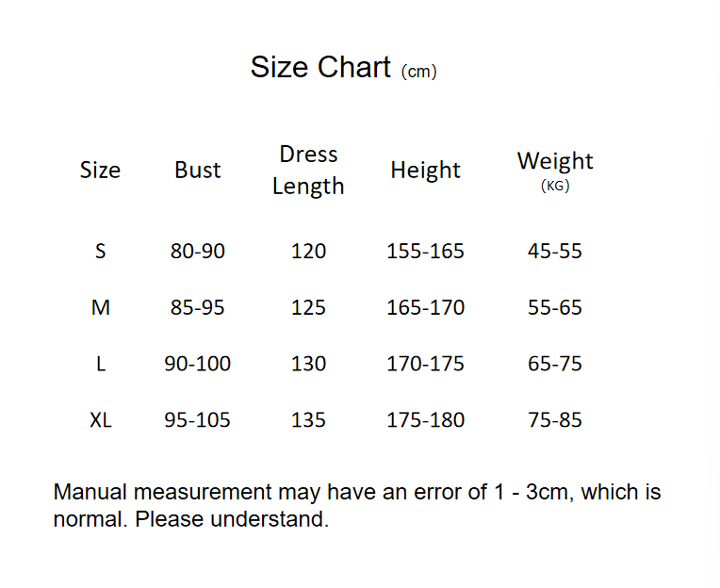Select the (KG) unit label under Weight

pos(555,186)
